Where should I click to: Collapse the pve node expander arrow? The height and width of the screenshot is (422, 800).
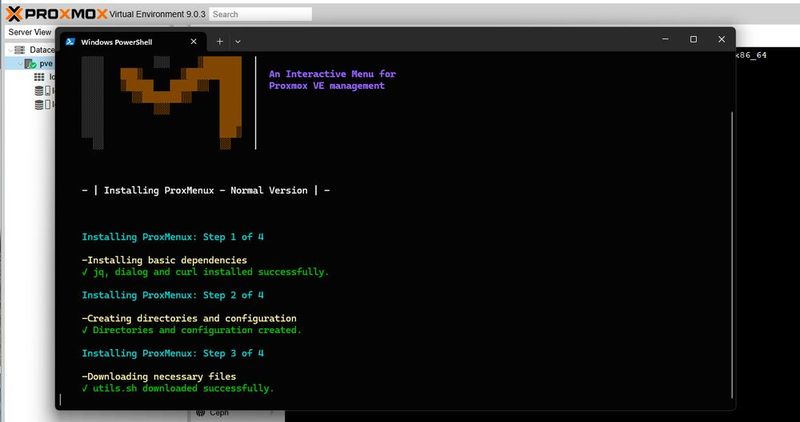[x=20, y=64]
